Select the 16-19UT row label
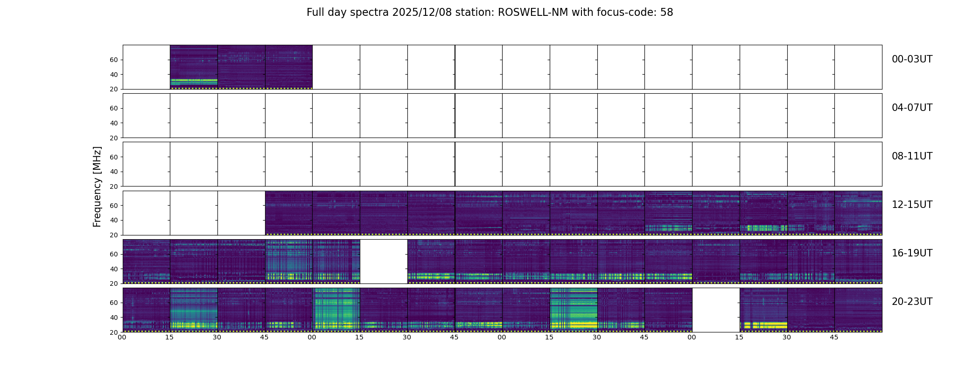 pyautogui.click(x=912, y=253)
